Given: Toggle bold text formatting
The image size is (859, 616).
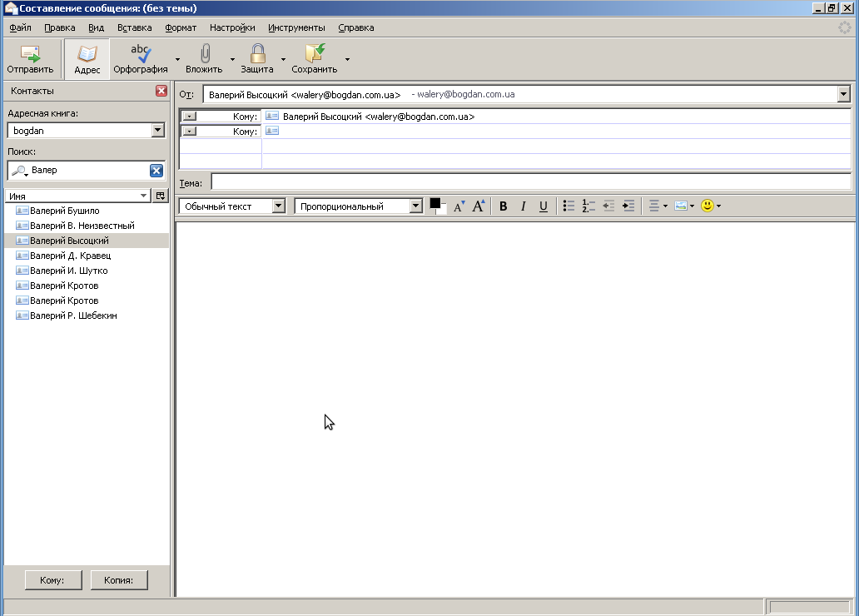Looking at the screenshot, I should (503, 206).
